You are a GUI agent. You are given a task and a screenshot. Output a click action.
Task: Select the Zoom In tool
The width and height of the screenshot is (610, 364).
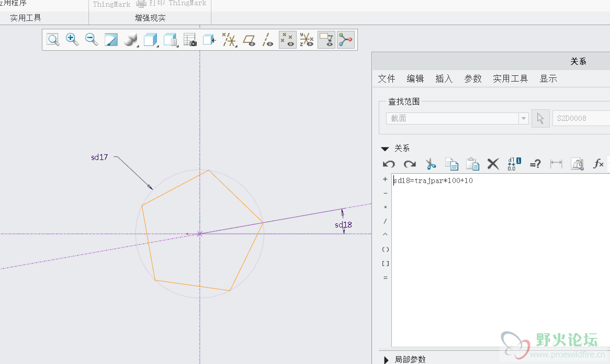click(72, 40)
